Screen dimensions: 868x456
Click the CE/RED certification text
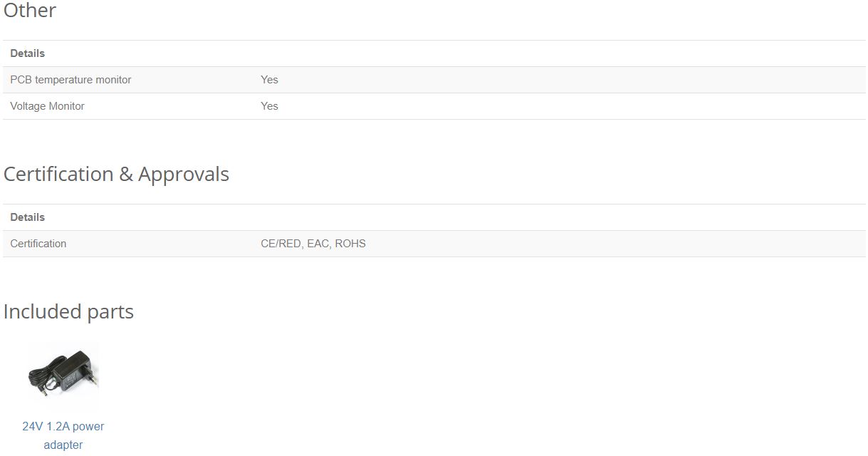tap(282, 244)
